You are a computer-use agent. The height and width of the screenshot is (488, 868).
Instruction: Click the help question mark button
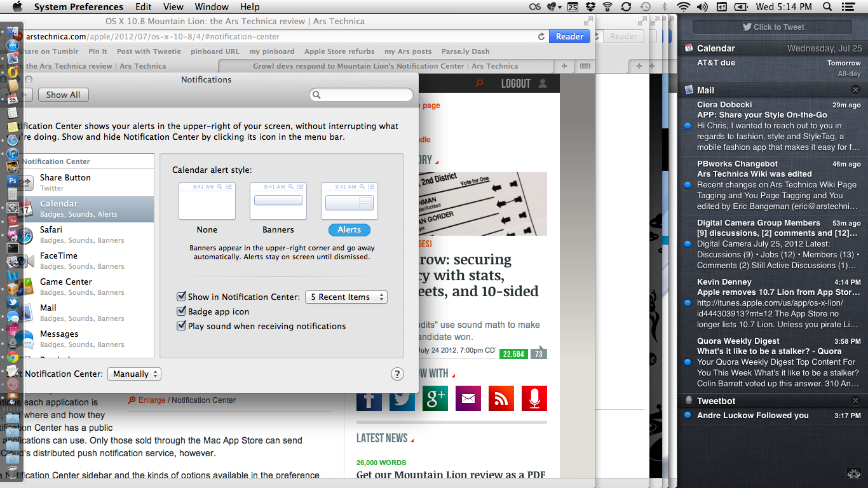pyautogui.click(x=397, y=374)
